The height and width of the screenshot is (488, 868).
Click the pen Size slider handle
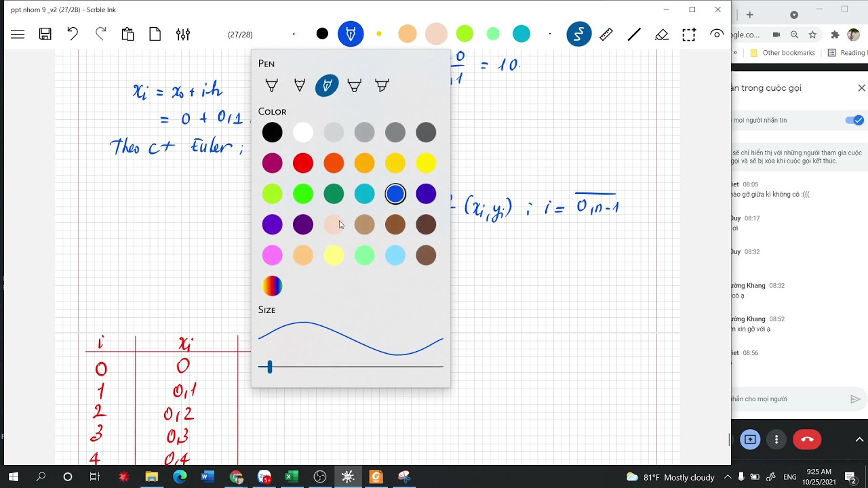(269, 367)
